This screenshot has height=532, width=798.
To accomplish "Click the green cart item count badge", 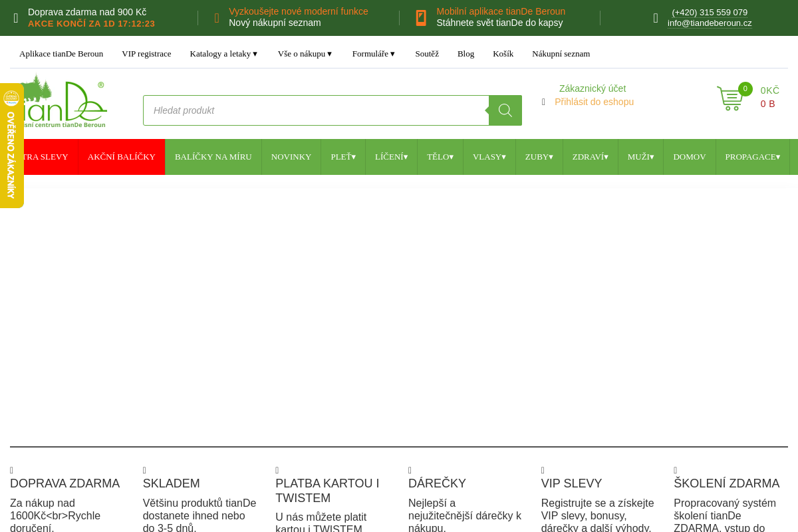I will pos(745,89).
